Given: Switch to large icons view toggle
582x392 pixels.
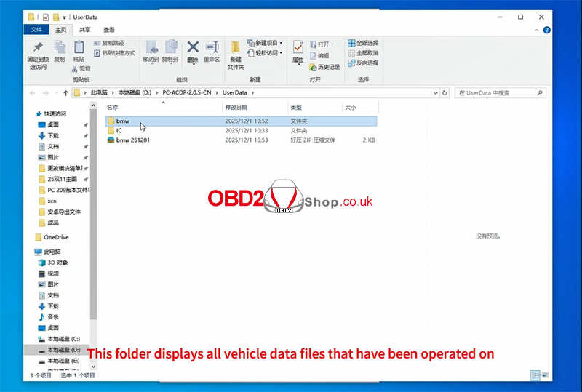Looking at the screenshot, I should click(x=546, y=375).
